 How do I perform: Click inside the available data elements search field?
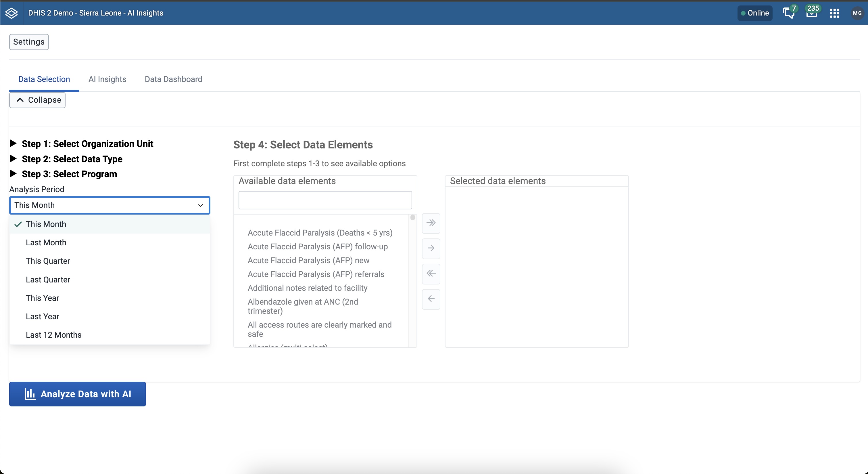[324, 200]
